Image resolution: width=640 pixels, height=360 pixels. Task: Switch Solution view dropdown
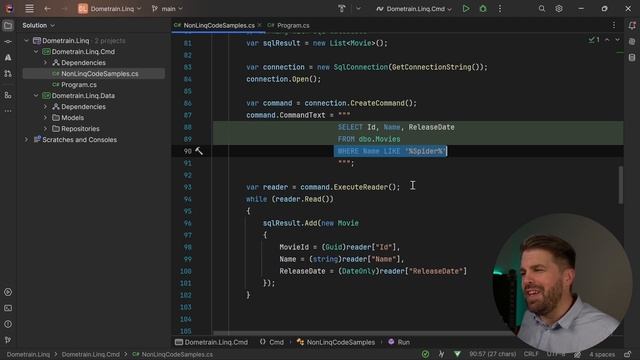tap(38, 25)
